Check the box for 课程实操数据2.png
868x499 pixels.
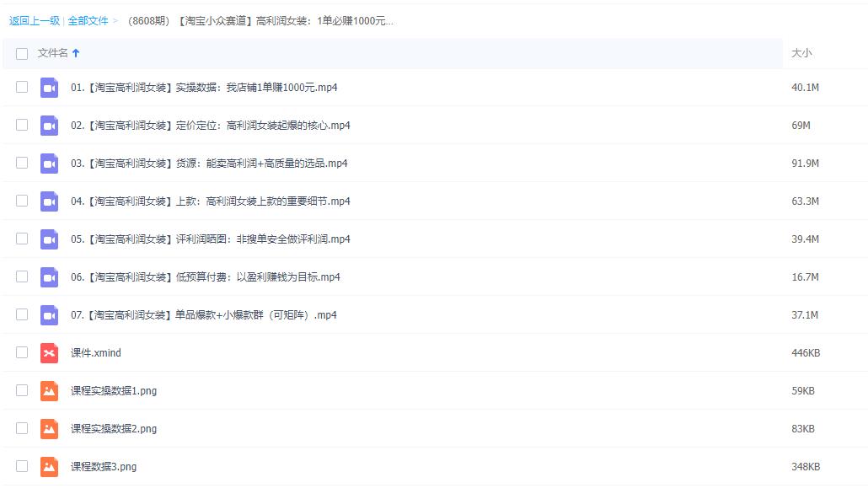coord(22,428)
